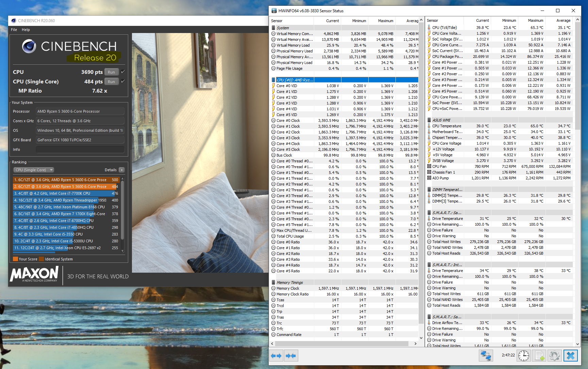Select the Total NAND Writes 2,478 GB row
Image resolution: width=588 pixels, height=369 pixels.
(x=500, y=247)
